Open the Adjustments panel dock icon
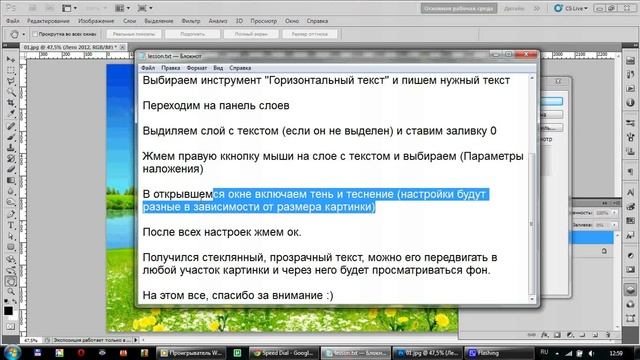 coord(631,256)
